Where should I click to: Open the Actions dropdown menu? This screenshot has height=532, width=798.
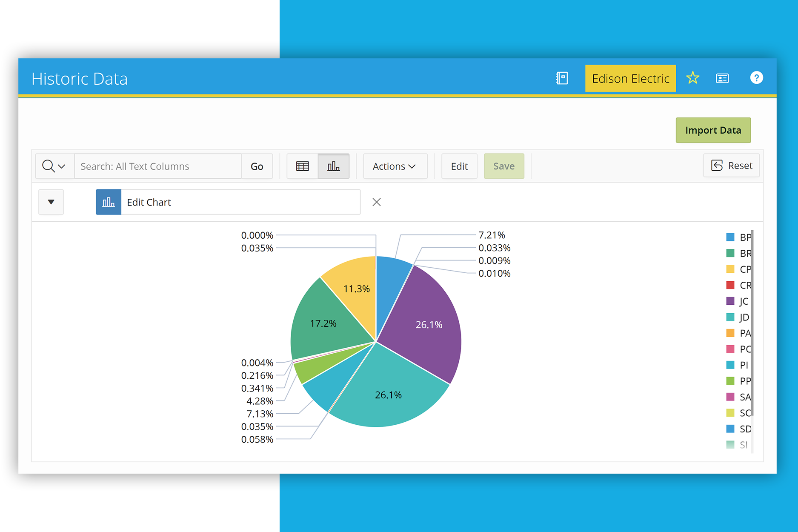click(x=394, y=166)
